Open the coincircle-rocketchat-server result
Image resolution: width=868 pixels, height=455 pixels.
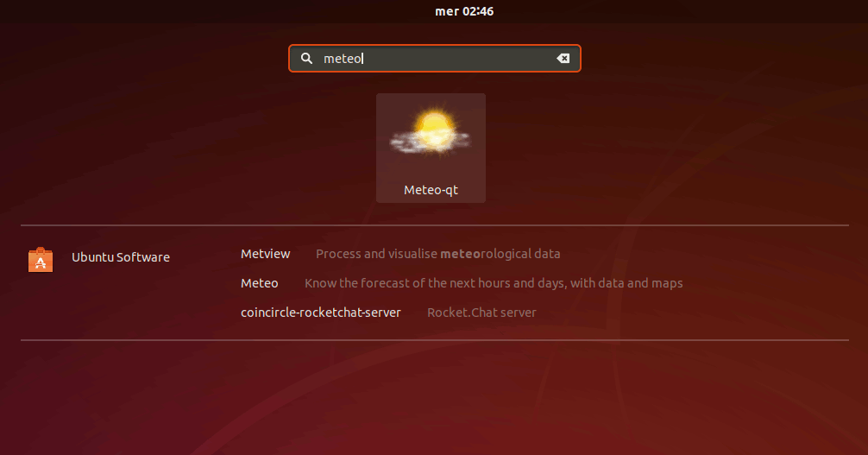click(x=320, y=313)
